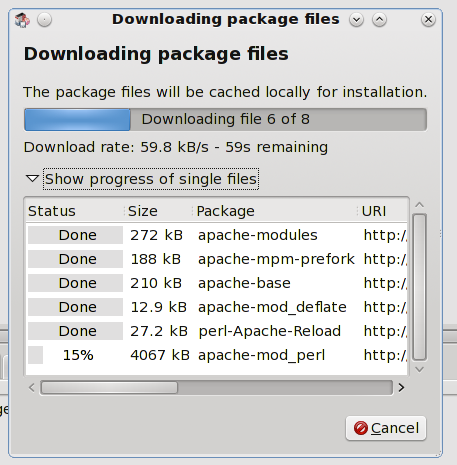Collapse the Show progress of single files triangle
Viewport: 457px width, 465px height.
pos(33,179)
